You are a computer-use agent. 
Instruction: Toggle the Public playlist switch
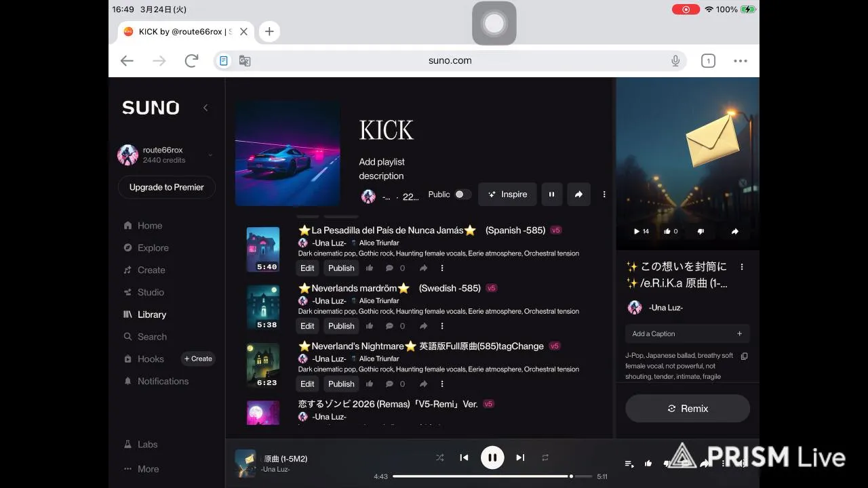(462, 195)
